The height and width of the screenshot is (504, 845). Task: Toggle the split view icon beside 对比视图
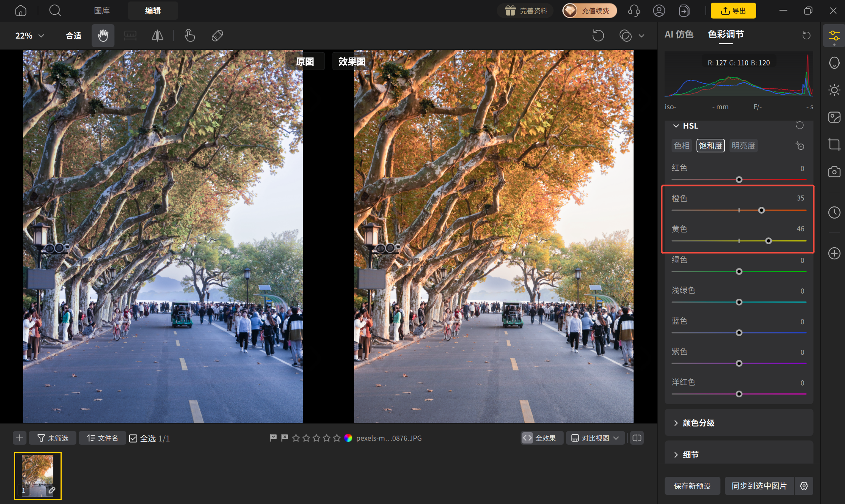637,438
